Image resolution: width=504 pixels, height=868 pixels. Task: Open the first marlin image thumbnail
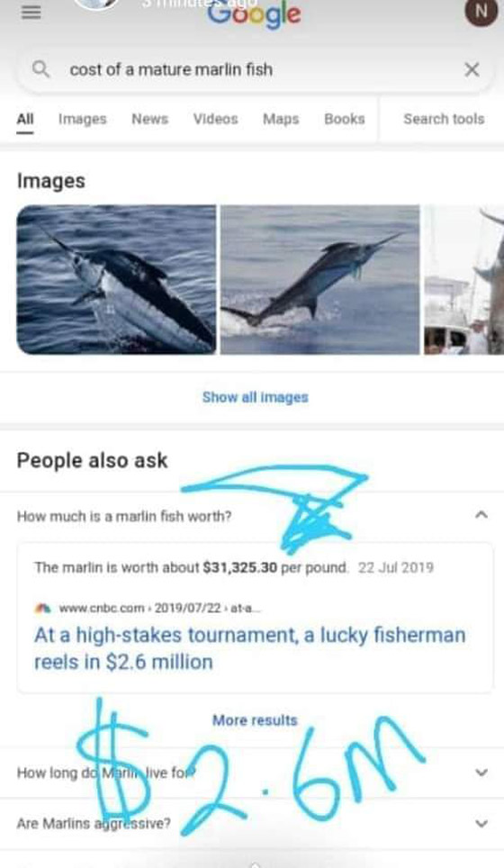(117, 279)
